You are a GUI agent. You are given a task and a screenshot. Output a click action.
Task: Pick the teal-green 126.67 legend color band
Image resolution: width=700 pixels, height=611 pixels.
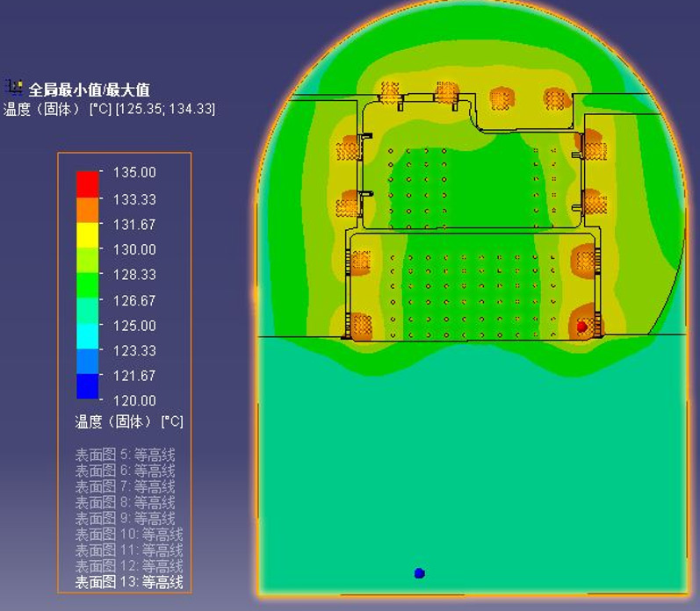click(88, 311)
